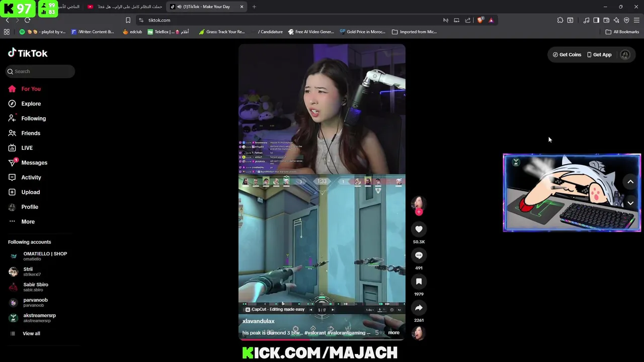Open xlavandulax creator profile link
Screen dimensions: 644x362
coord(258,321)
